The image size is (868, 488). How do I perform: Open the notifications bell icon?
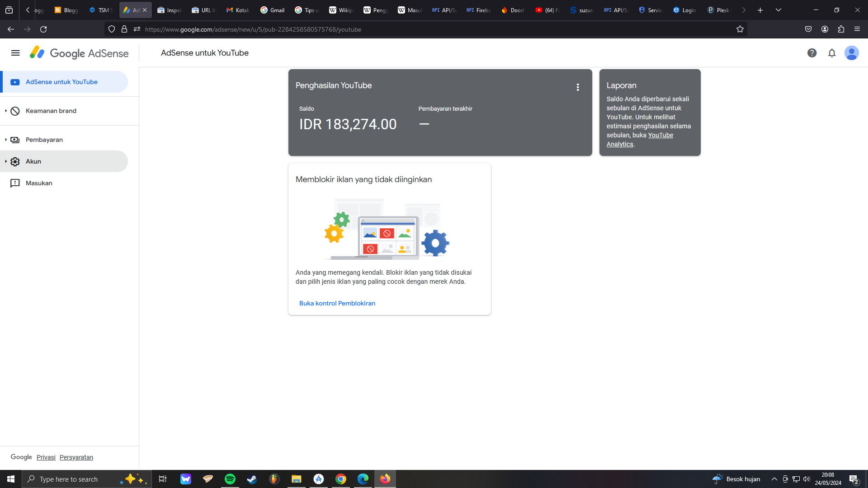click(832, 53)
